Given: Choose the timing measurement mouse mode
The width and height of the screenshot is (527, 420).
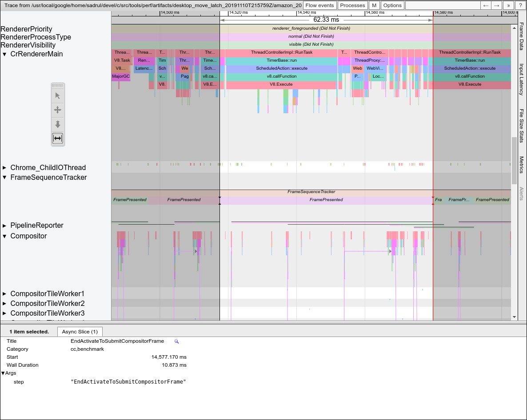Looking at the screenshot, I should click(58, 138).
